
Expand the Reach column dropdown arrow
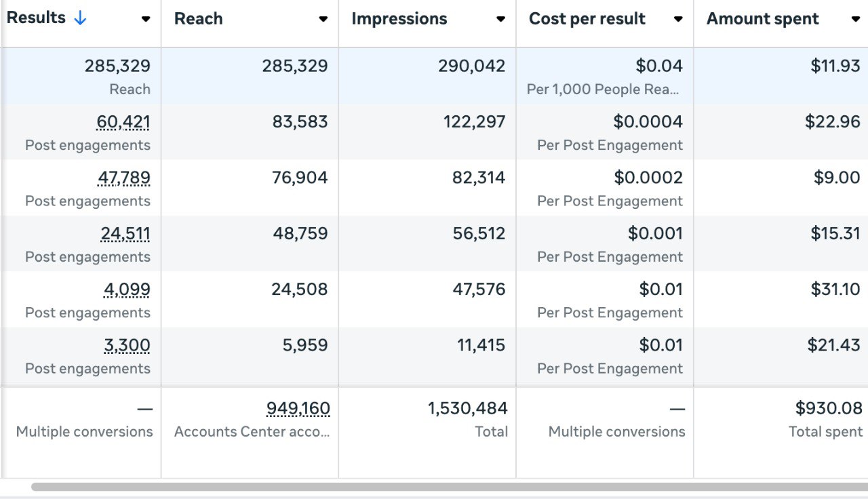pos(323,20)
